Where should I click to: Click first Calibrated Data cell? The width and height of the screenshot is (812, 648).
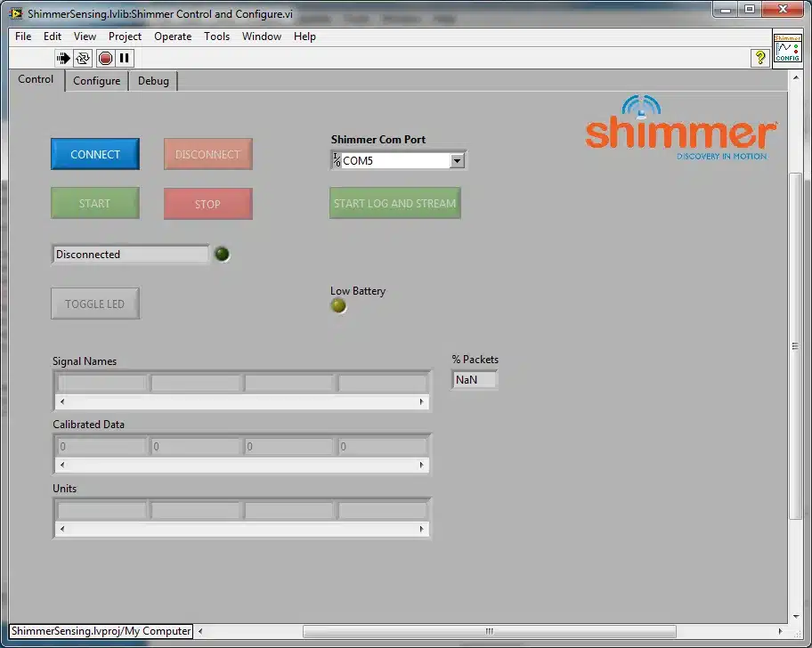[x=102, y=447]
